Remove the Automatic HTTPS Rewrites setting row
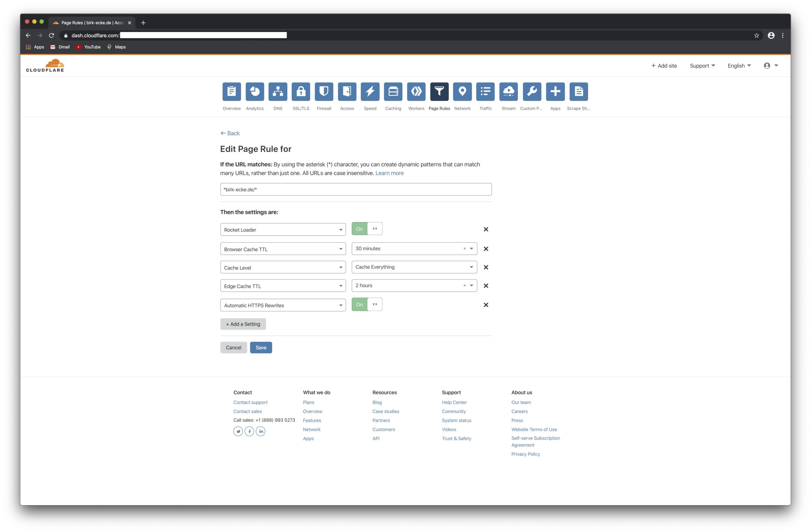This screenshot has width=811, height=532. coord(486,305)
